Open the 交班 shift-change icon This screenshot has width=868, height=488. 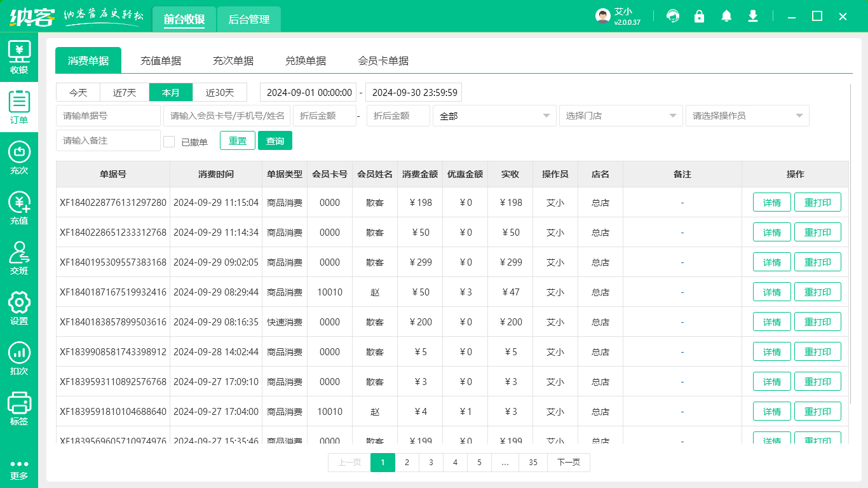tap(19, 259)
